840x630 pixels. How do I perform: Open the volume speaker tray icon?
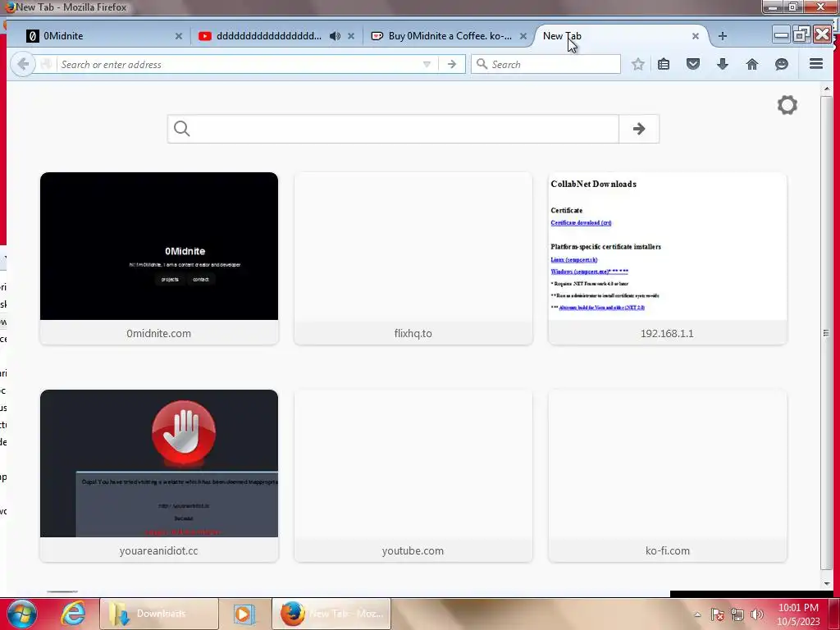(757, 614)
